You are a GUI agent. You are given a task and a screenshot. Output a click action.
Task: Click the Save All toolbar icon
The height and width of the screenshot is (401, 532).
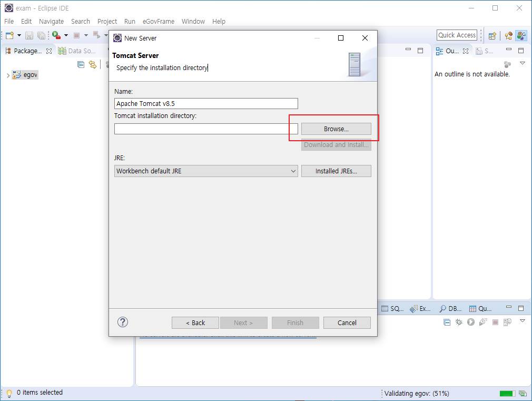click(41, 35)
